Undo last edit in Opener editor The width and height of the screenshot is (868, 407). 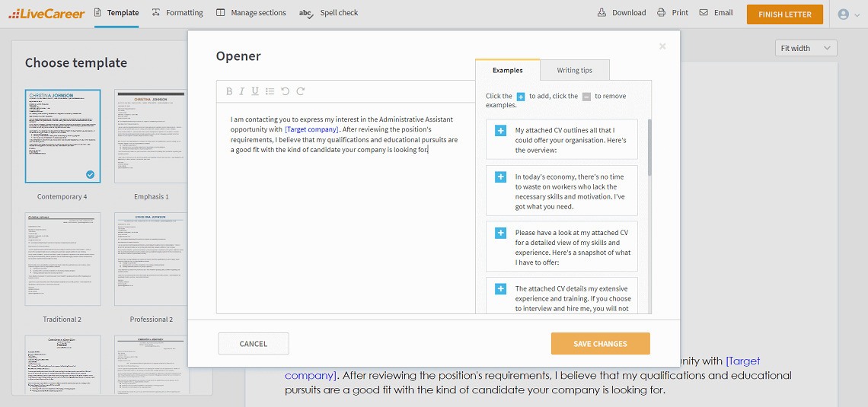coord(285,91)
